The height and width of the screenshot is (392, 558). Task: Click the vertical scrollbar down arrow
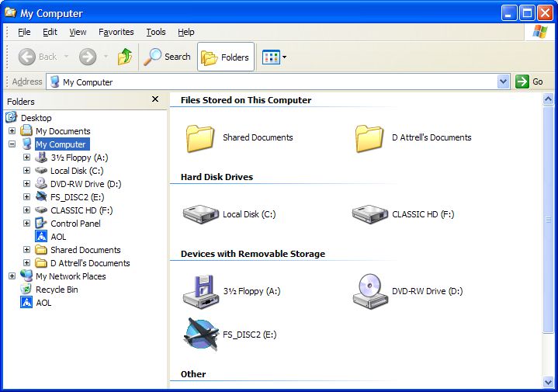click(x=549, y=382)
